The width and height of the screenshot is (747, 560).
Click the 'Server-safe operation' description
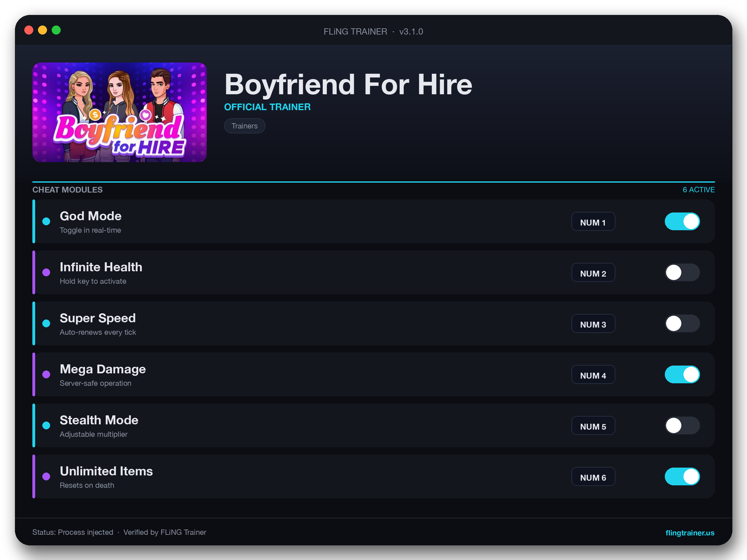tap(96, 383)
